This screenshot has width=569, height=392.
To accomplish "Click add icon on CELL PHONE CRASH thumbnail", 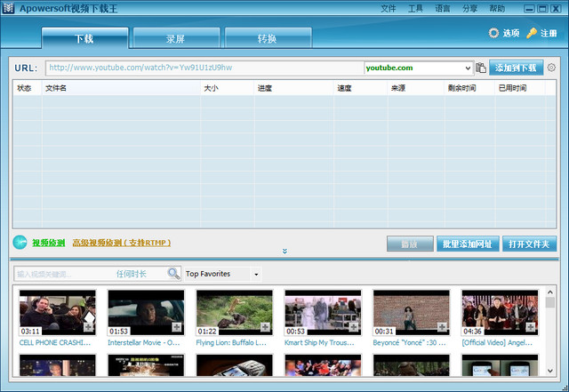I will coord(88,328).
